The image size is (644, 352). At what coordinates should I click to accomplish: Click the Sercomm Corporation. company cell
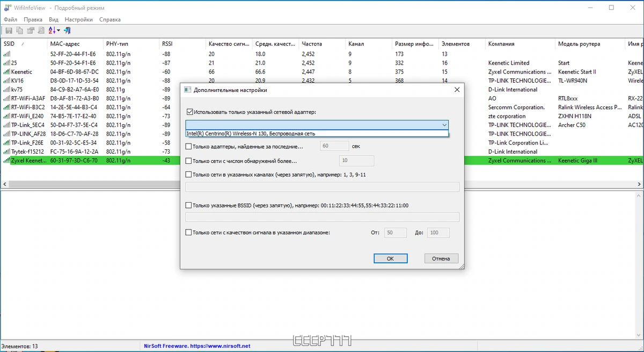tap(516, 107)
